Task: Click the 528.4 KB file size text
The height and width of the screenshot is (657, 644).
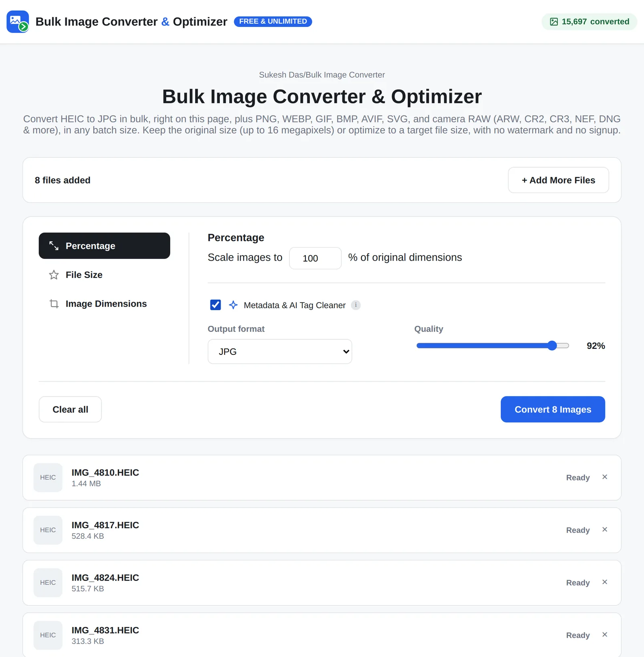Action: pos(88,536)
